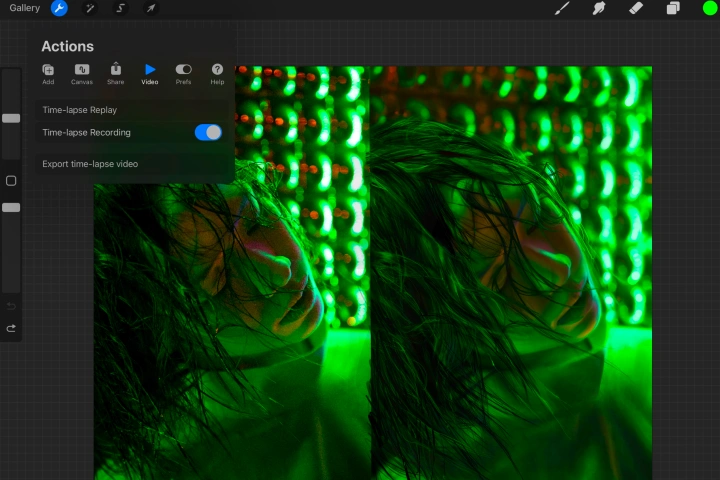Select the Paint brush tool
The width and height of the screenshot is (720, 480).
tap(562, 8)
